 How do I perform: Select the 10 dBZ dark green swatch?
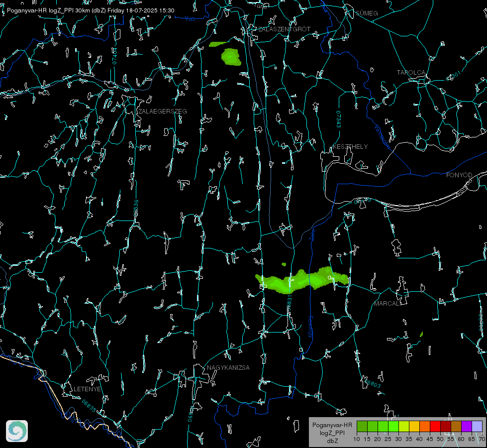click(362, 426)
